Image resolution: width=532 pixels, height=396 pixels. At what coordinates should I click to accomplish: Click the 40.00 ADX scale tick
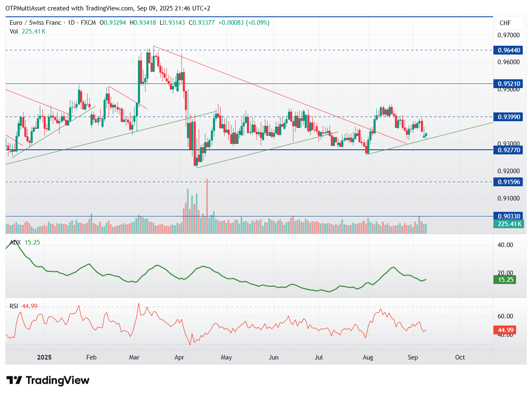click(505, 245)
